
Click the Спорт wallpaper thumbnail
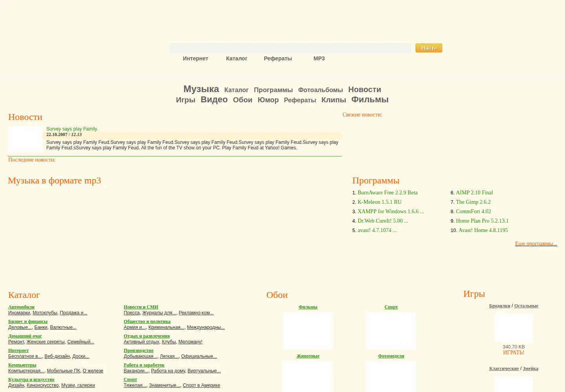[391, 331]
